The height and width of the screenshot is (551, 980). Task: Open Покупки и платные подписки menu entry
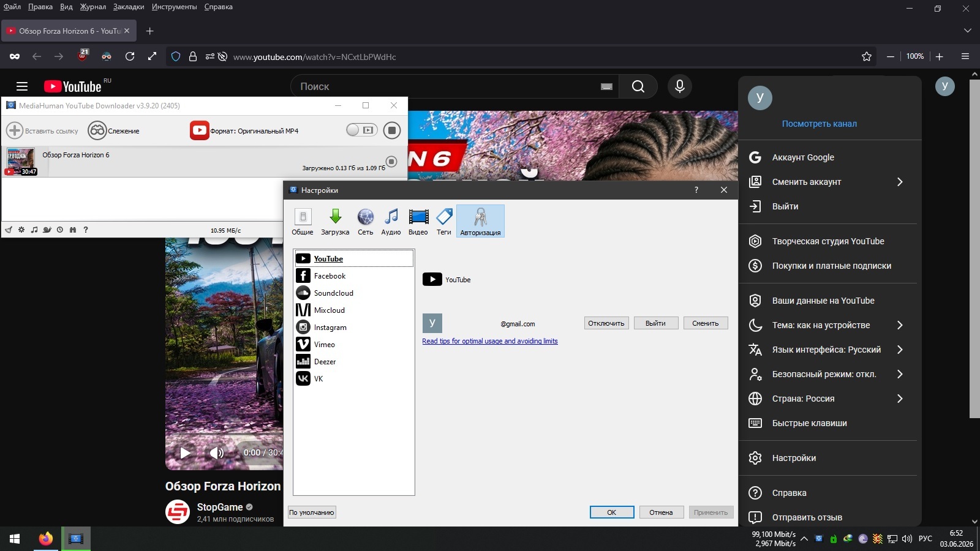827,266
